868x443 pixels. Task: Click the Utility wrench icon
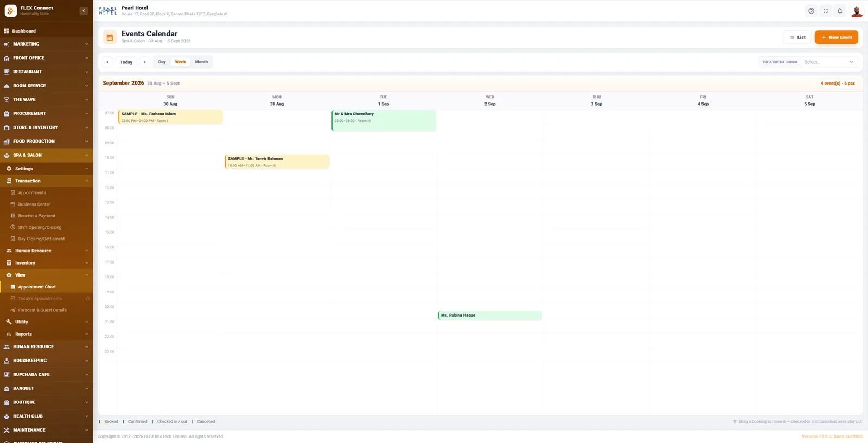tap(9, 322)
